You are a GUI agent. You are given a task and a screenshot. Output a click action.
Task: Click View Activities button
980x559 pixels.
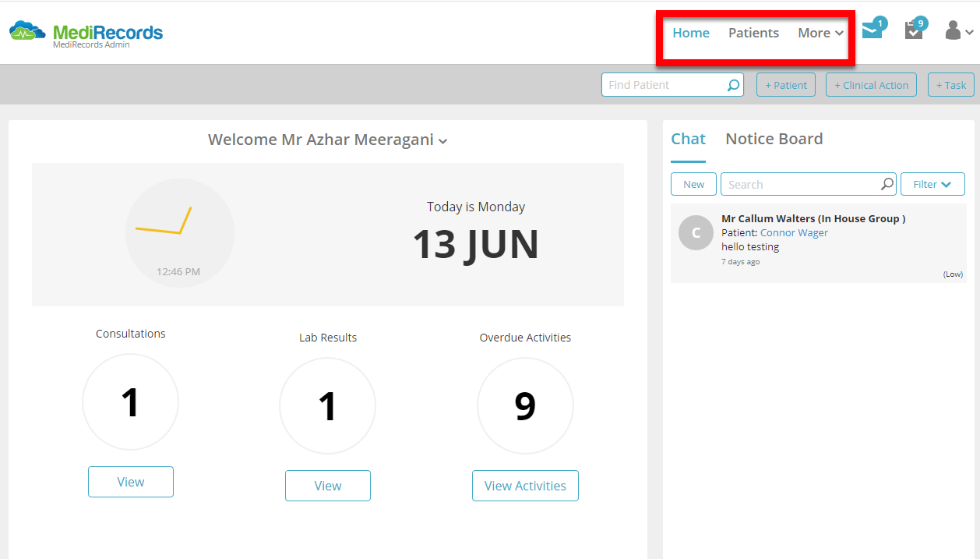(x=525, y=486)
